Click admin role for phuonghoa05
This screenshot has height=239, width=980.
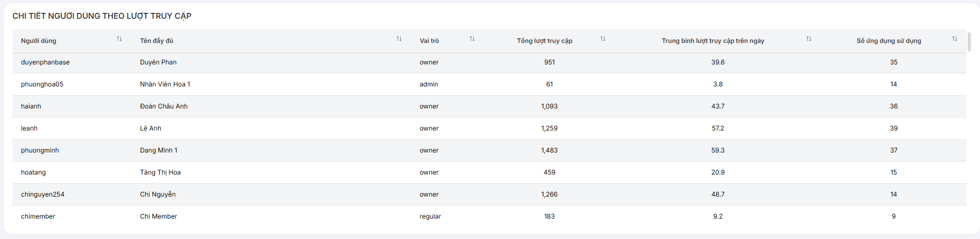(x=429, y=84)
